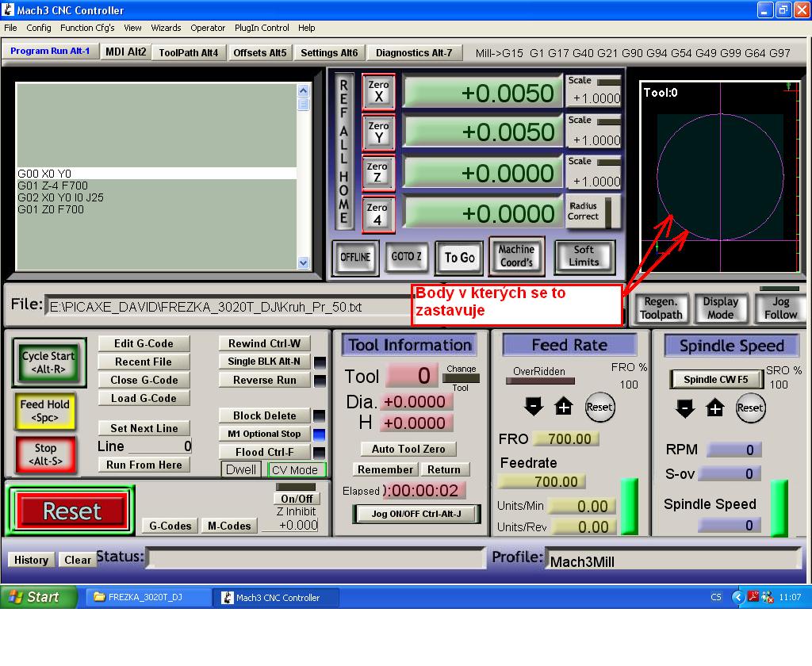
Task: Toggle Single BLK mode
Action: coord(264,362)
